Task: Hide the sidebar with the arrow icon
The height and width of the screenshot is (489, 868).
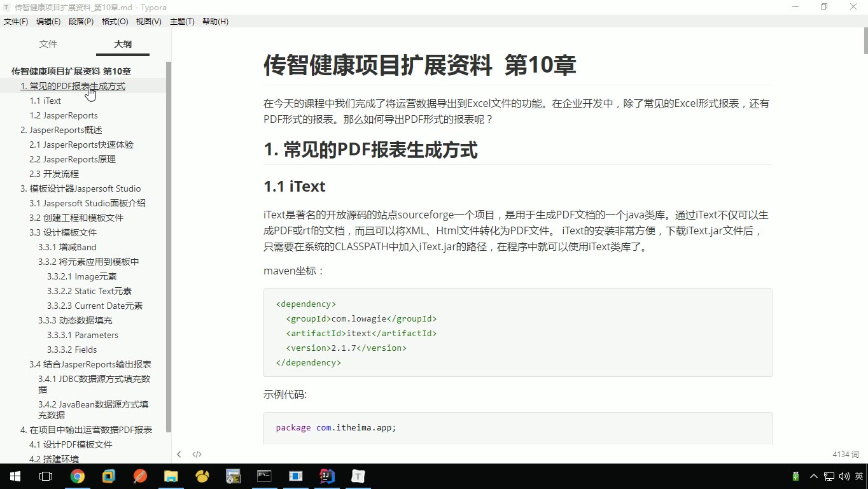Action: pyautogui.click(x=179, y=454)
